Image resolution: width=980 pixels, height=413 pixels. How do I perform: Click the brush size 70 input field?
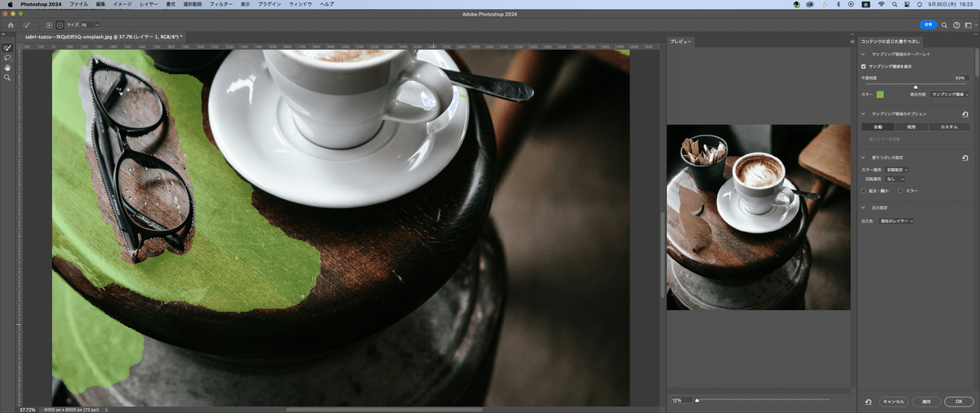pos(89,25)
